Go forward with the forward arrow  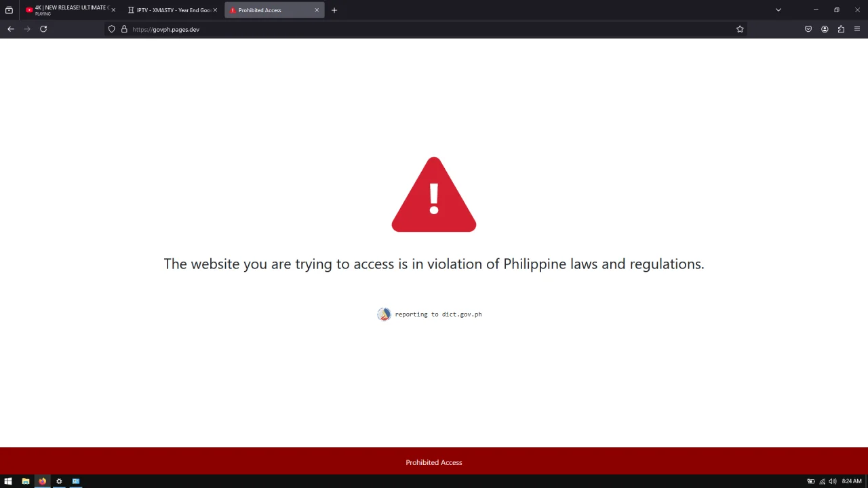(x=27, y=29)
